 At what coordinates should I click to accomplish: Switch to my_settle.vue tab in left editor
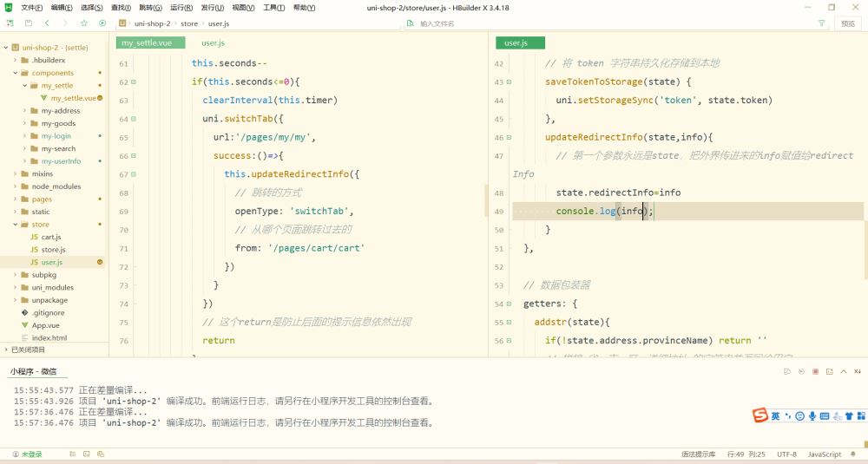(x=150, y=42)
